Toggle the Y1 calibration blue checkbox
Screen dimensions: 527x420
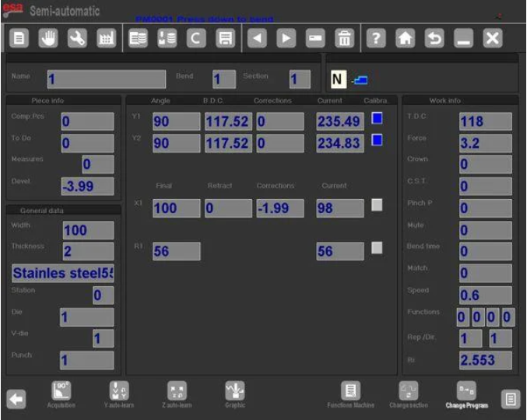point(377,119)
